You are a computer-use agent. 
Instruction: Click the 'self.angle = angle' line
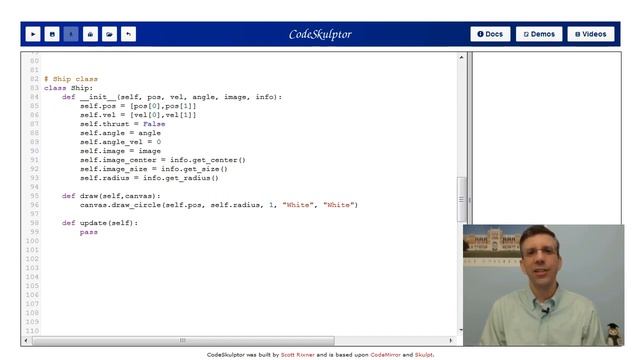(x=120, y=133)
